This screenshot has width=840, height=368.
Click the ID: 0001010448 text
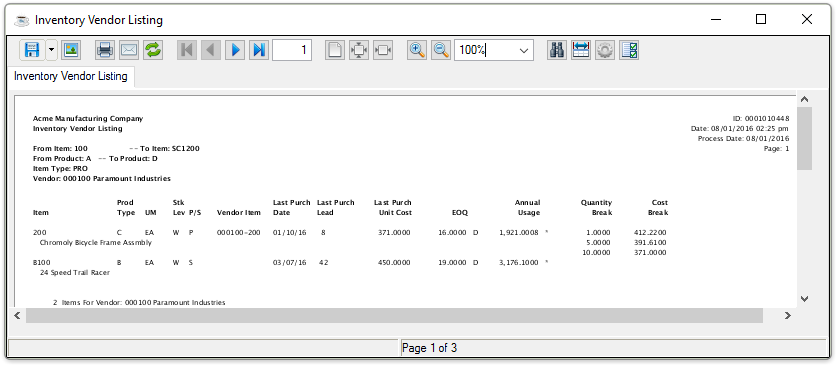click(x=761, y=118)
